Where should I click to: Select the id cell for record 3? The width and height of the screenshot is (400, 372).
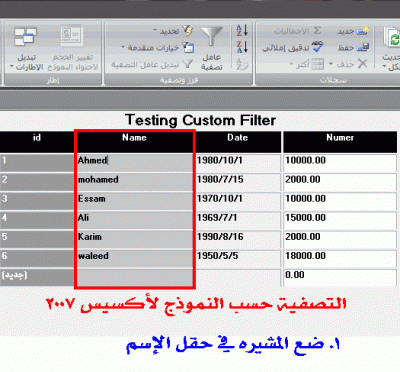(x=37, y=201)
